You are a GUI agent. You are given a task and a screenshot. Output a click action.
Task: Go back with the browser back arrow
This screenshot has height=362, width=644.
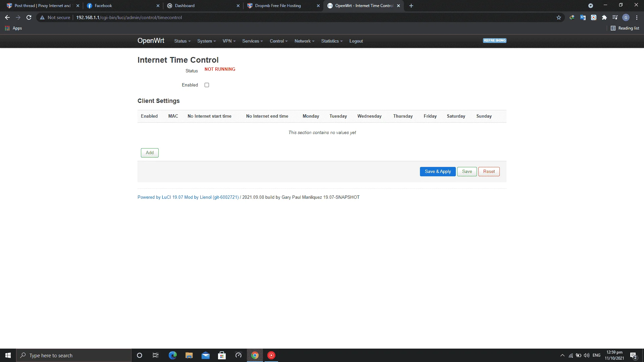pos(7,17)
